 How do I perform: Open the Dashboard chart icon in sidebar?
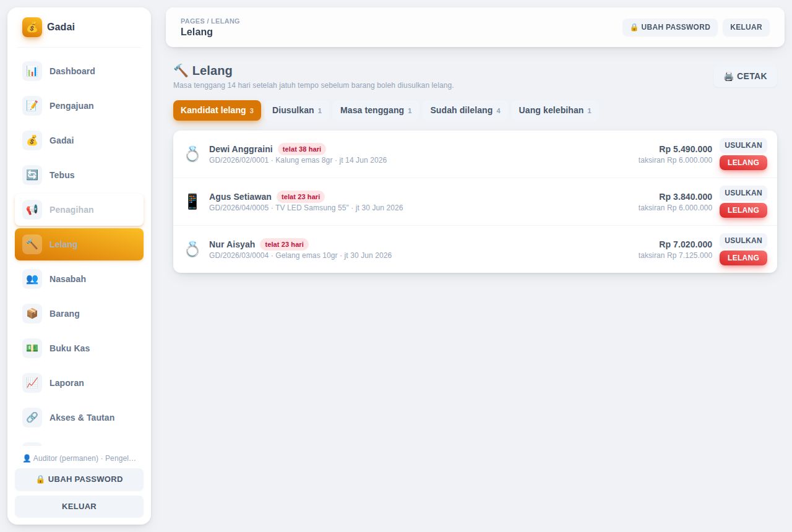point(32,71)
